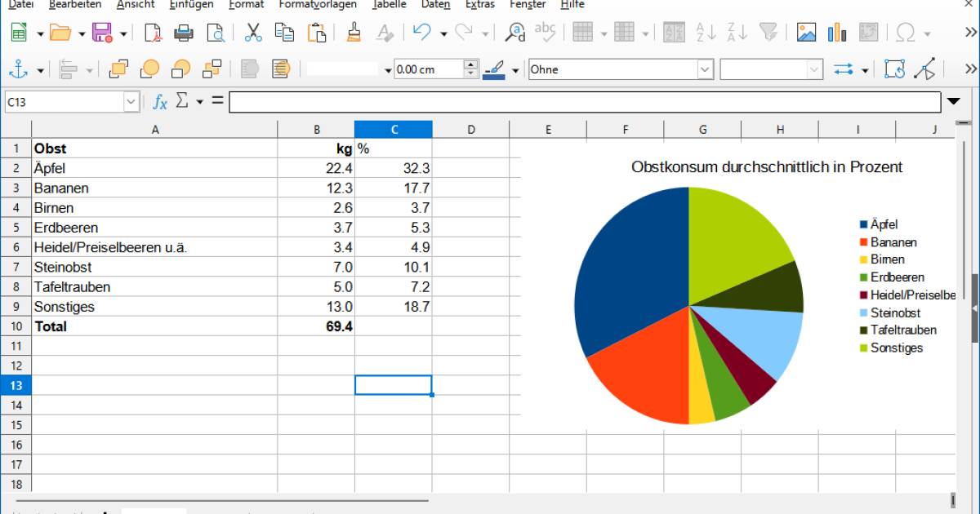Move the object forward one level
980x514 pixels.
coord(150,69)
